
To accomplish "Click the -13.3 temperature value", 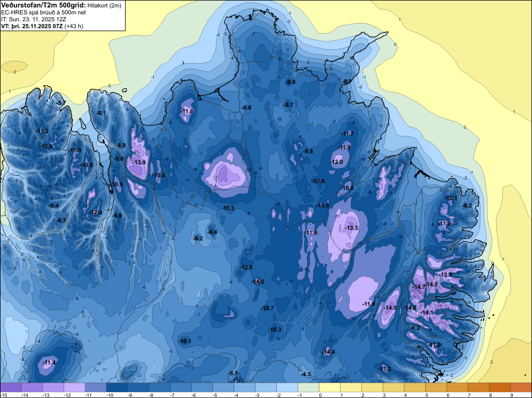I will pyautogui.click(x=352, y=228).
